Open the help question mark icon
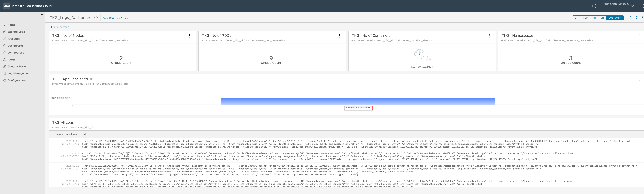Screen dimensions: 644x194 point(594,6)
